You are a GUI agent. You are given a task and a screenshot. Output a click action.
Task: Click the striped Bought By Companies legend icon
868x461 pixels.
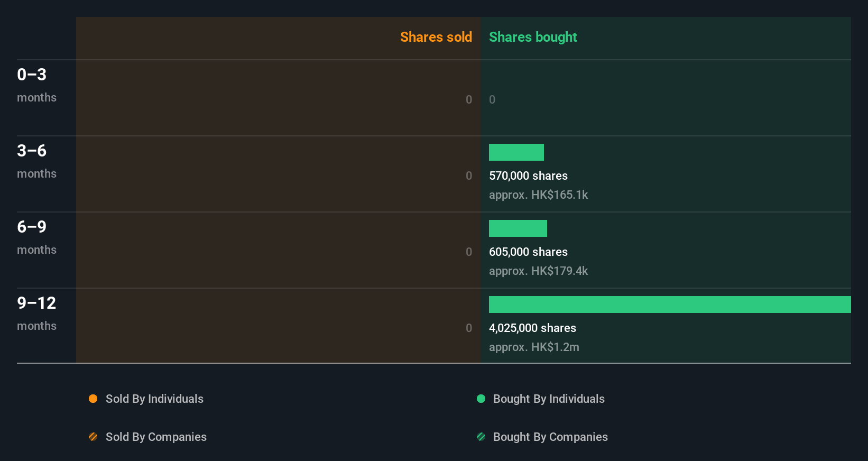481,437
